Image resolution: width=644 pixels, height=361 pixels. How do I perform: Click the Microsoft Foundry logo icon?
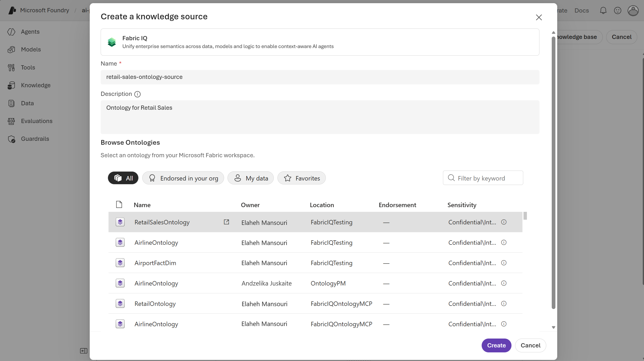point(12,10)
